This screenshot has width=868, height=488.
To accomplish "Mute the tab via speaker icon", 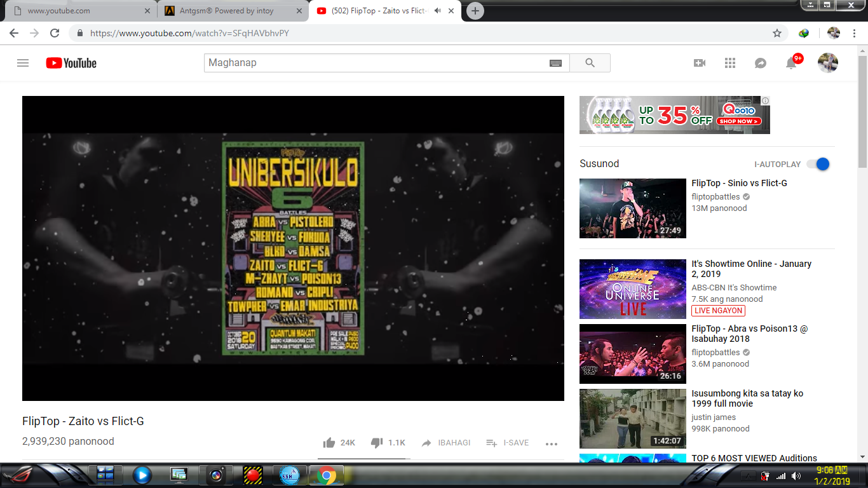I will [438, 11].
